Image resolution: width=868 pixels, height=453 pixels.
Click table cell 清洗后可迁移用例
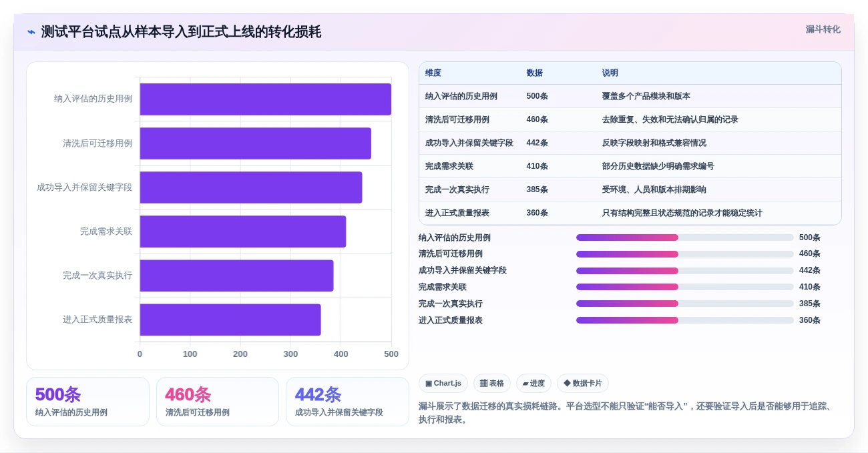coord(457,119)
